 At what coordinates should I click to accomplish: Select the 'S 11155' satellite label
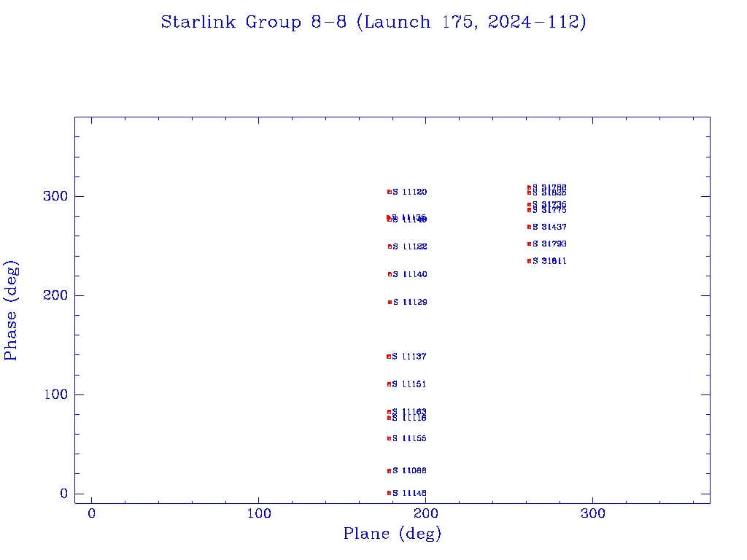tap(409, 438)
